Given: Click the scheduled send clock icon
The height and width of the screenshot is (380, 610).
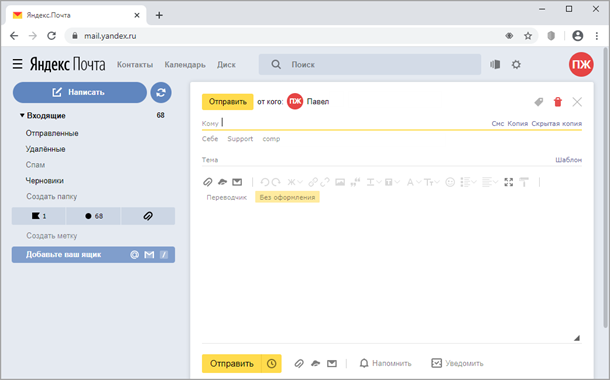Looking at the screenshot, I should tap(272, 364).
